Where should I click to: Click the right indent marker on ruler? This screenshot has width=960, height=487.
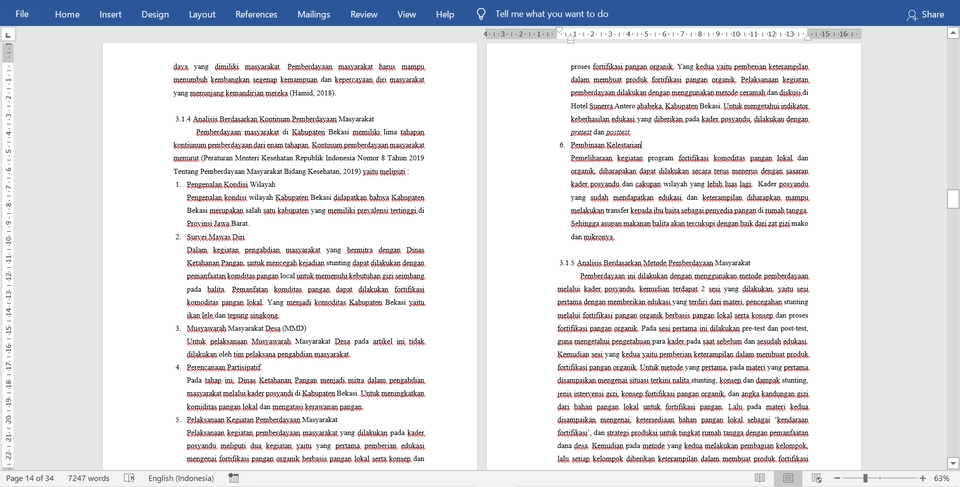click(808, 38)
